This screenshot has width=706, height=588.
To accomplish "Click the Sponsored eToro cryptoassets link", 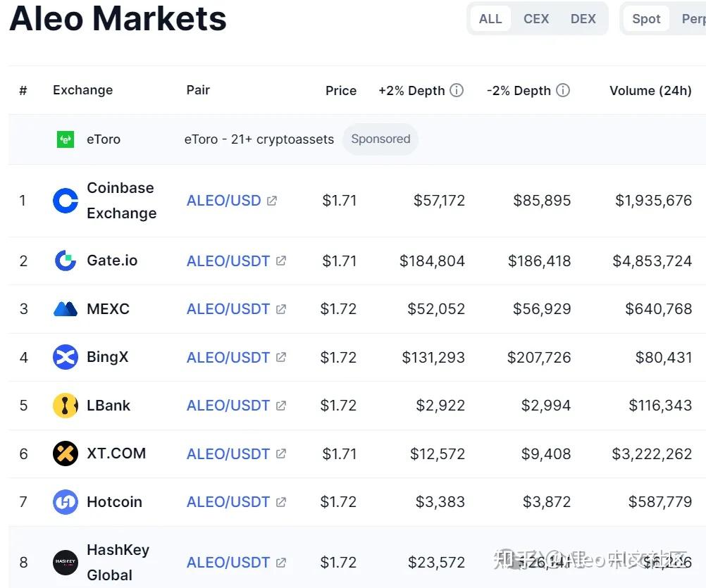I will [x=258, y=139].
